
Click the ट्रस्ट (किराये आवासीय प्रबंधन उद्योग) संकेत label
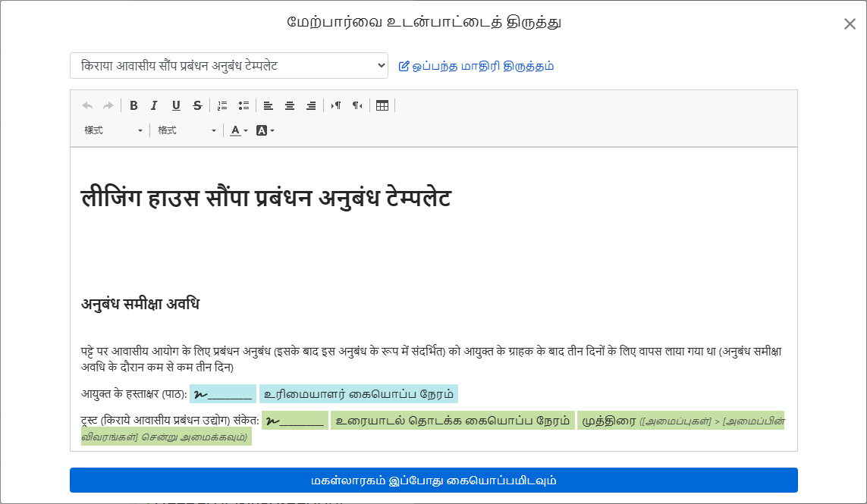(x=170, y=421)
